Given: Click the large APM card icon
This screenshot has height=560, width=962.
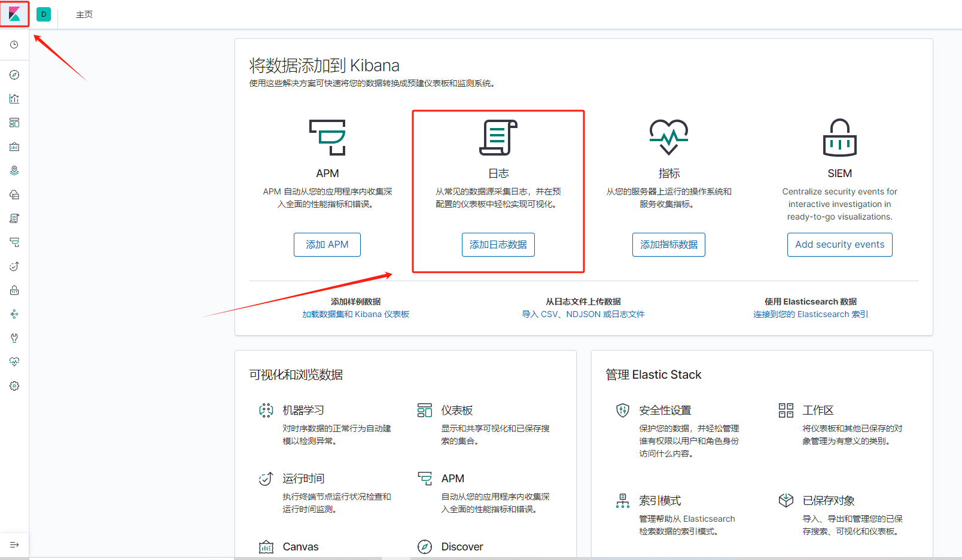Looking at the screenshot, I should pos(327,138).
